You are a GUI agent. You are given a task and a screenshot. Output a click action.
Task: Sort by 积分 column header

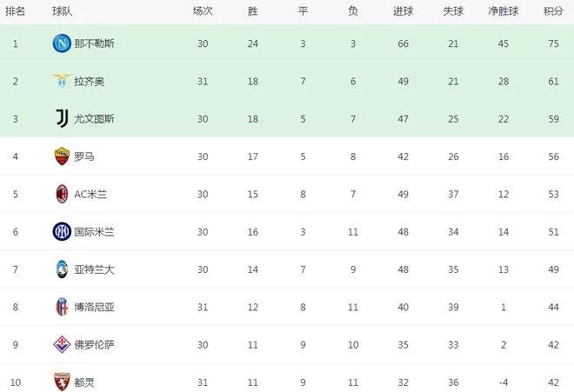[553, 11]
